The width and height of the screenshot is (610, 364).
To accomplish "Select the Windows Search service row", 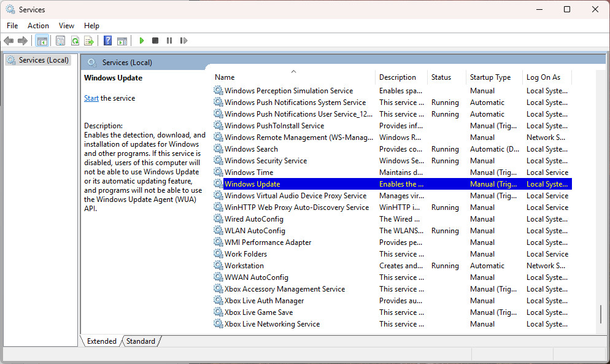I will tap(251, 149).
